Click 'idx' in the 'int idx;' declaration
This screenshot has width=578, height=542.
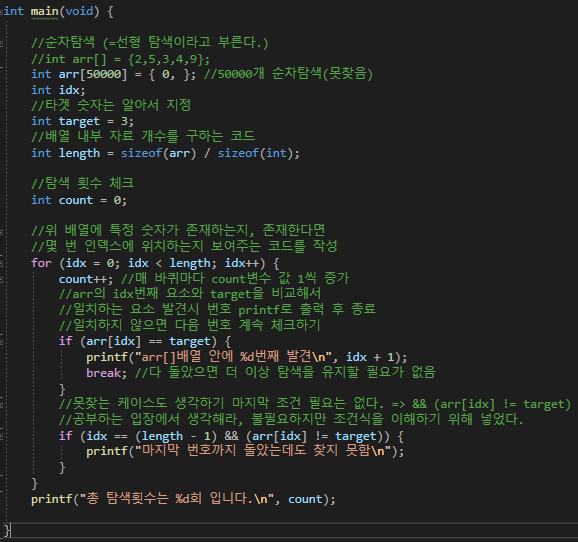click(69, 90)
